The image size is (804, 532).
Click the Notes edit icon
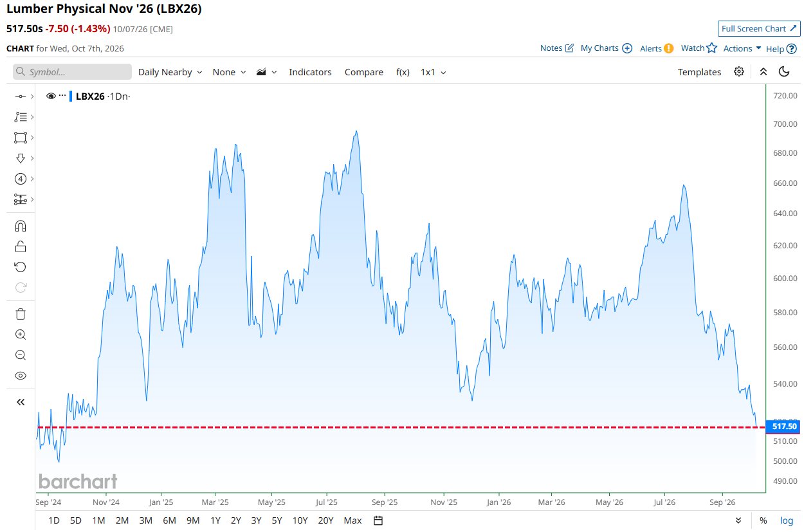[x=569, y=48]
